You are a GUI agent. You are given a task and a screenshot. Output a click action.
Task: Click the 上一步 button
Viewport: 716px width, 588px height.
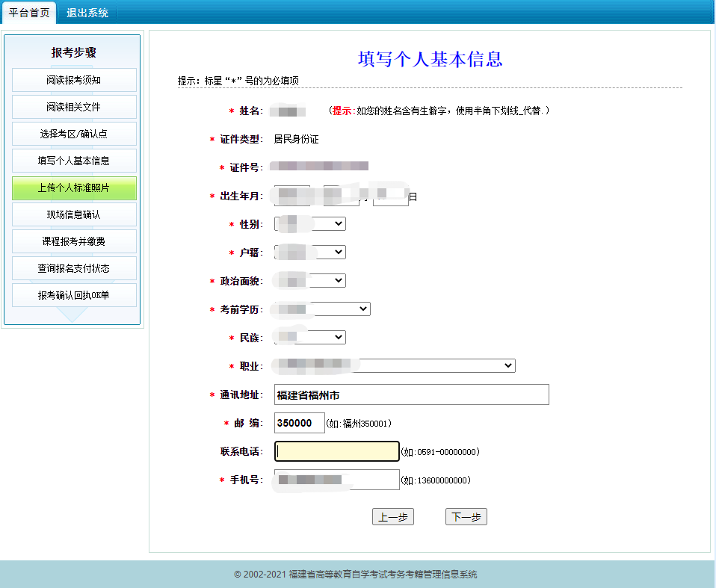pyautogui.click(x=392, y=517)
